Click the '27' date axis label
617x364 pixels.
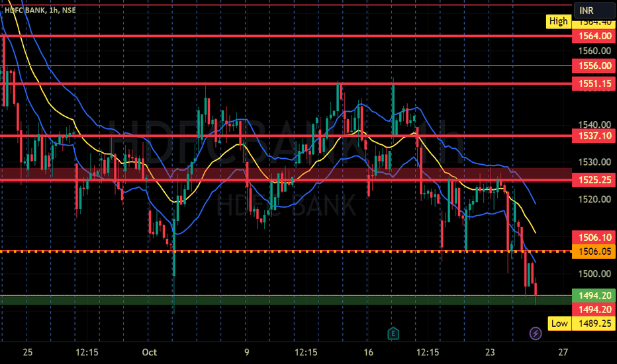pyautogui.click(x=563, y=352)
